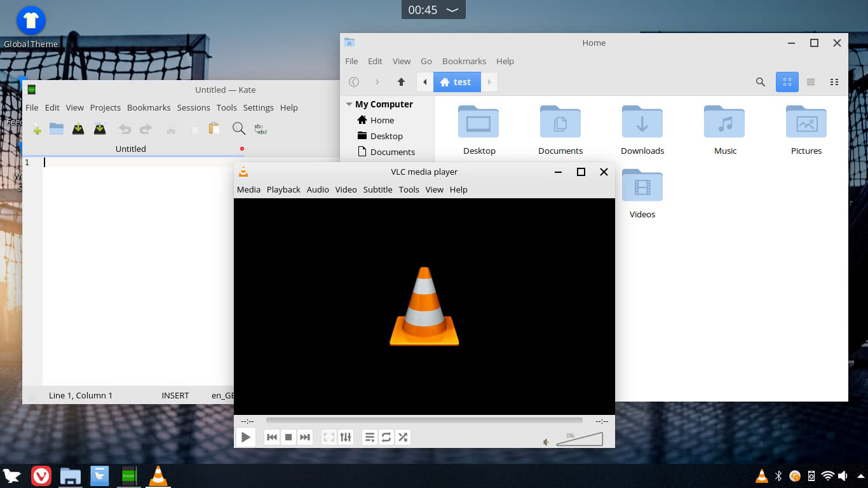The image size is (868, 488).
Task: Select Documents in file manager sidebar
Action: tap(386, 152)
